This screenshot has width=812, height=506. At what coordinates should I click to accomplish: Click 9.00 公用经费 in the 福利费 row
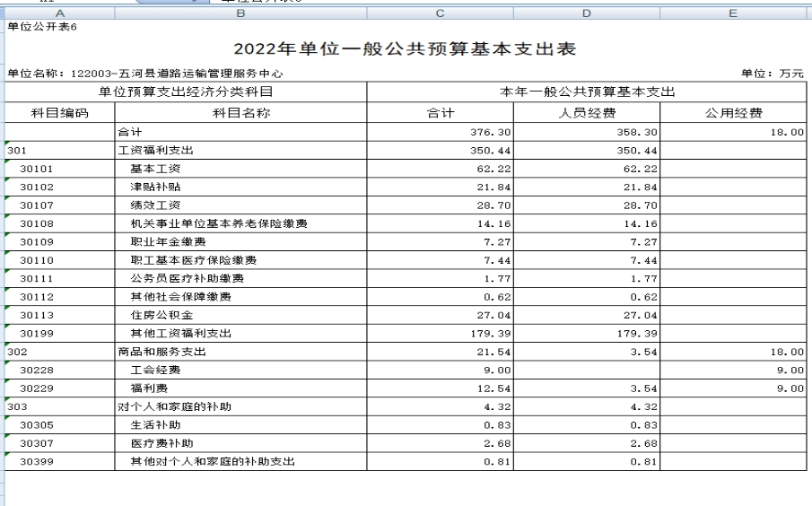pos(733,388)
